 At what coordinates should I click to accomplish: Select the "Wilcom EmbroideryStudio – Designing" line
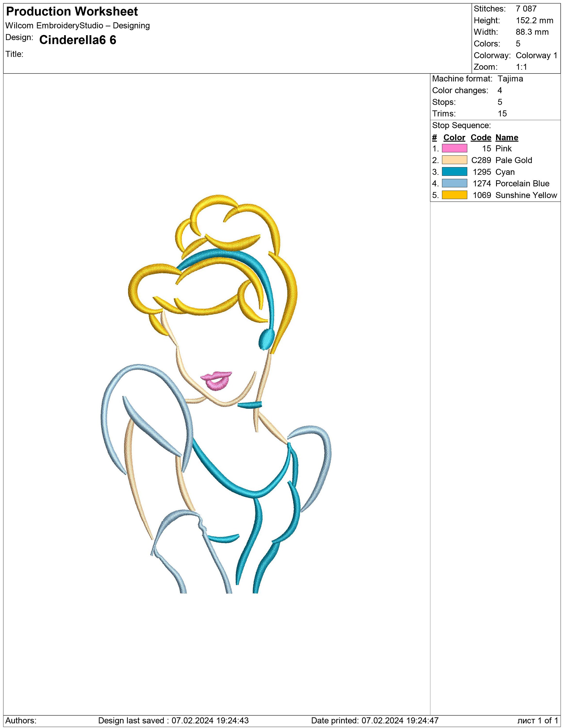[x=78, y=26]
